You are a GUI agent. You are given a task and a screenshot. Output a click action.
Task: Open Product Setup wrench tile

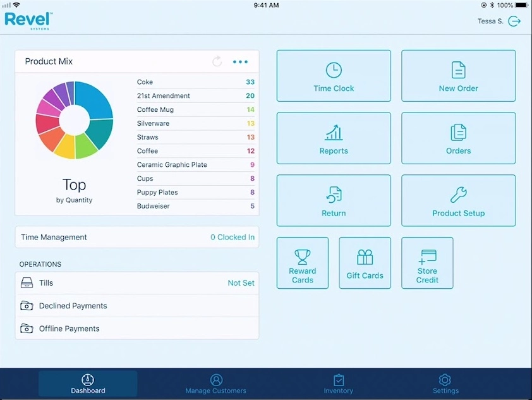coord(458,200)
